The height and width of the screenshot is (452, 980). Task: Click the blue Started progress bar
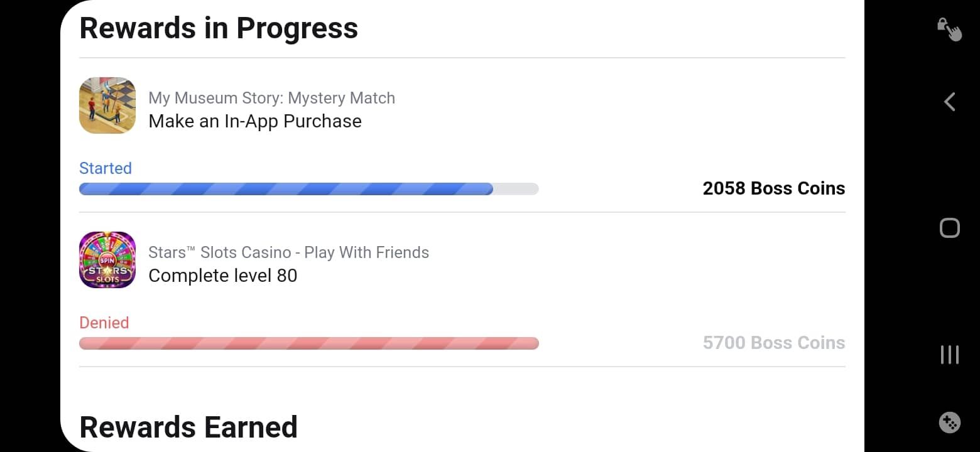(x=308, y=189)
